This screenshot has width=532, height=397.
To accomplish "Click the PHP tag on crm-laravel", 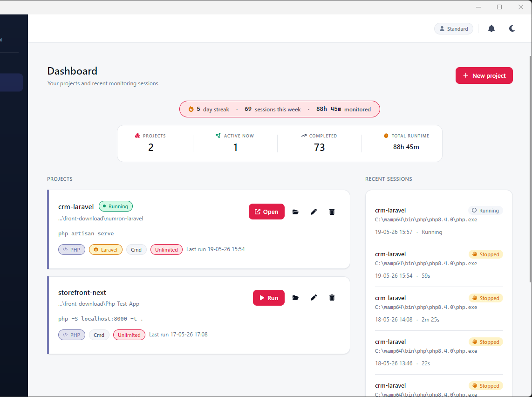I will click(x=72, y=249).
